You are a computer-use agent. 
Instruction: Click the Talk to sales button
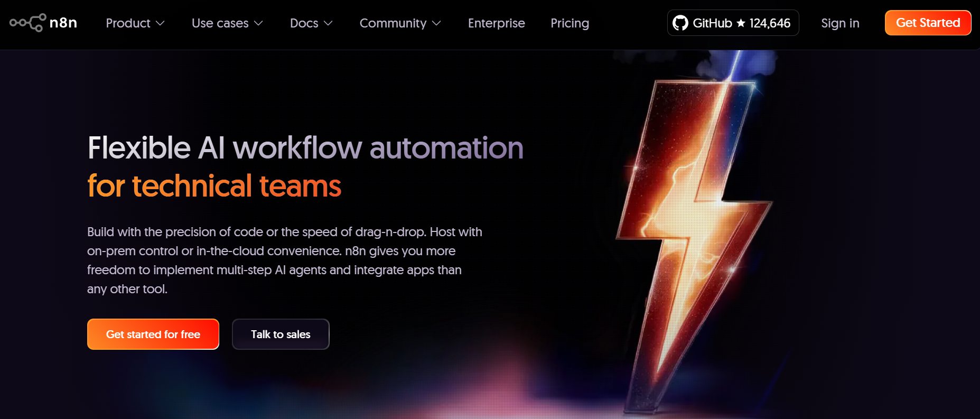281,334
